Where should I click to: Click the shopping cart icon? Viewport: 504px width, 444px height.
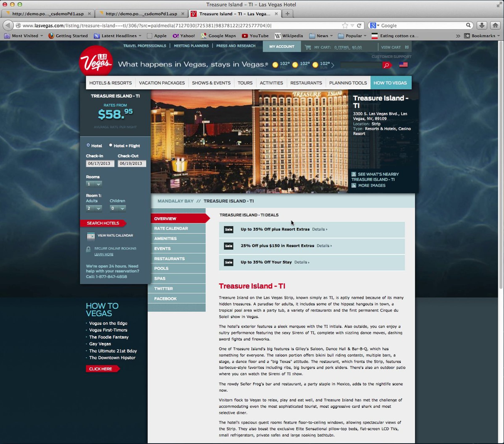[x=308, y=47]
